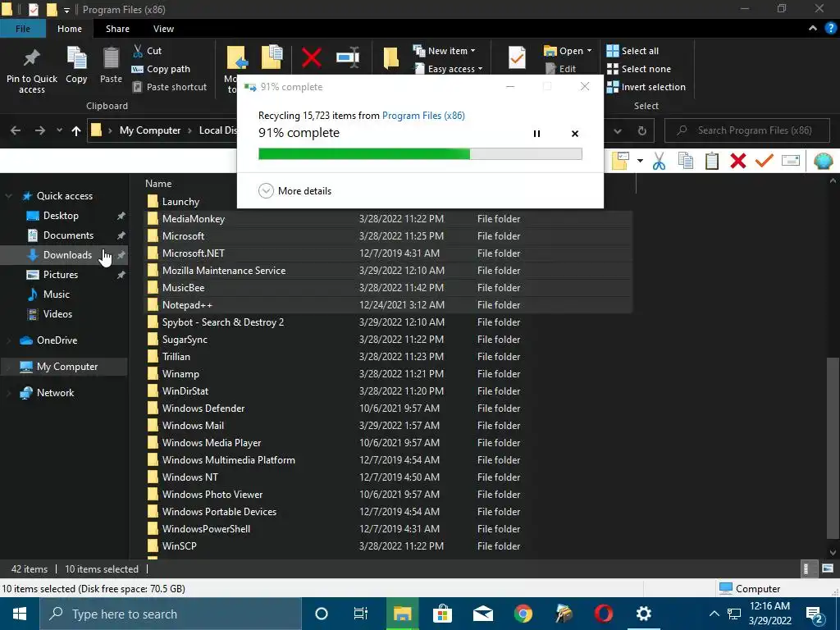The height and width of the screenshot is (630, 840).
Task: Click the Search Program Files (x86) box
Action: tap(746, 130)
